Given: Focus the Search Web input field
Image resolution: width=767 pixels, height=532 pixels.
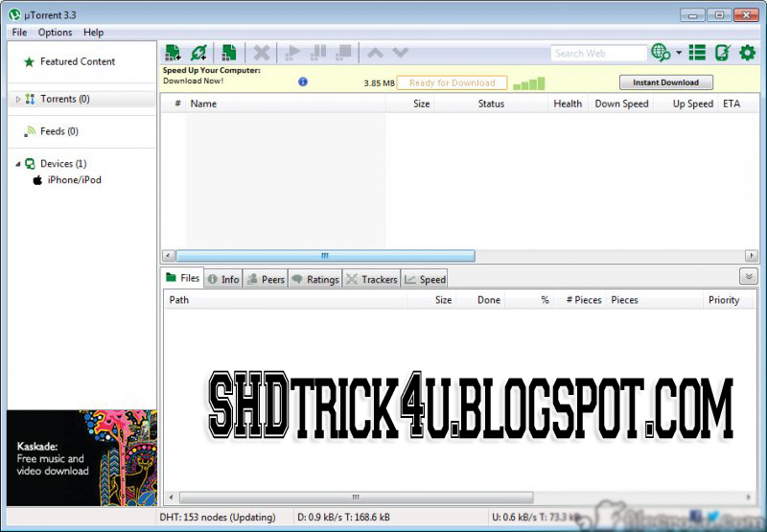Looking at the screenshot, I should point(598,54).
